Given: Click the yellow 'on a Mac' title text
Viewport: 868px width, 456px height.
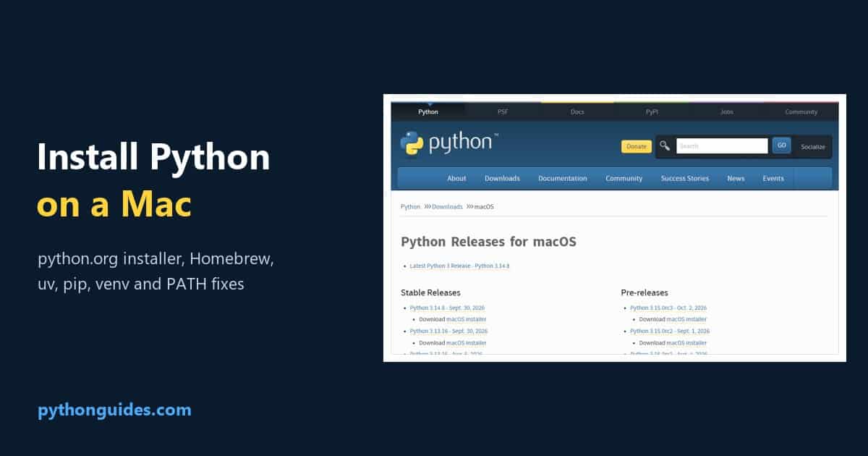Looking at the screenshot, I should pyautogui.click(x=114, y=205).
